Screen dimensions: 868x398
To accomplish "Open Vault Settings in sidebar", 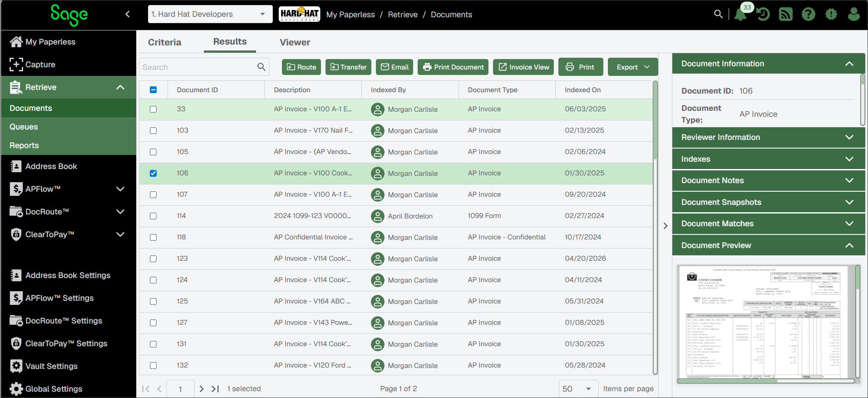I will coord(68,366).
